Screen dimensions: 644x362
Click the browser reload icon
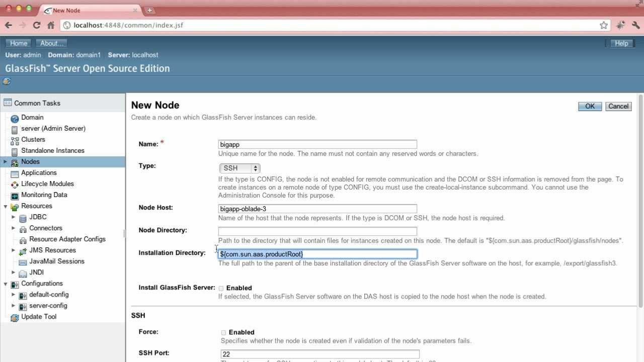click(x=36, y=25)
